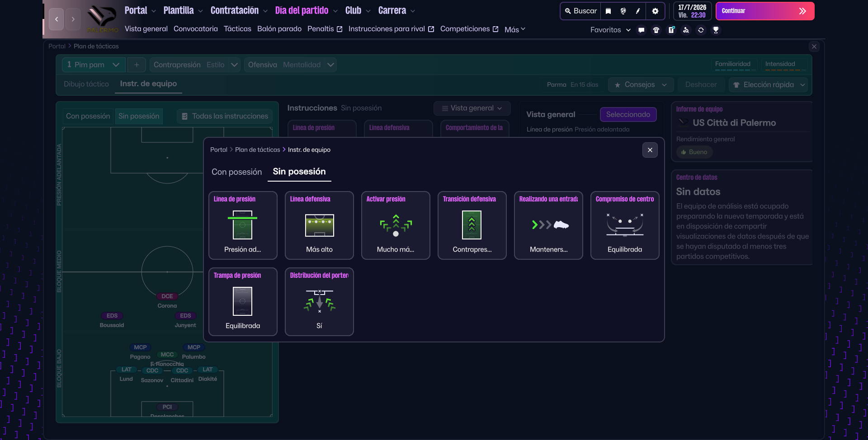Expand the Favoritos dropdown

click(610, 30)
